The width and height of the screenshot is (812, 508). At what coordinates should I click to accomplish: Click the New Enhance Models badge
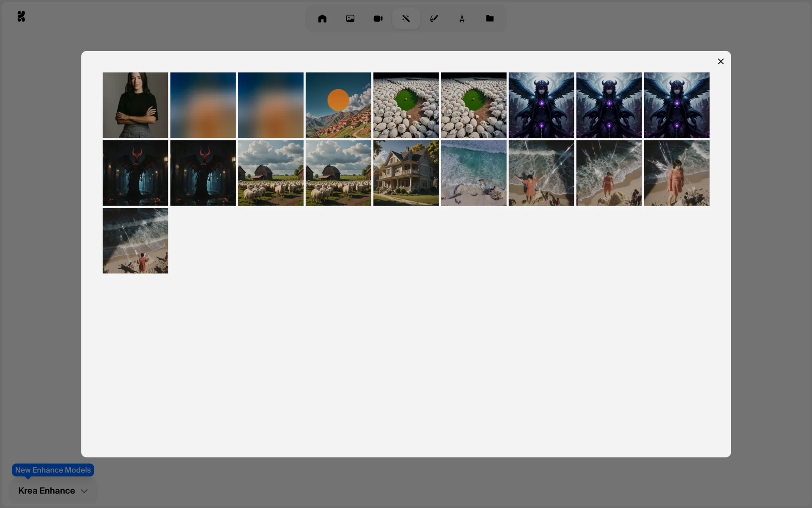(x=53, y=470)
